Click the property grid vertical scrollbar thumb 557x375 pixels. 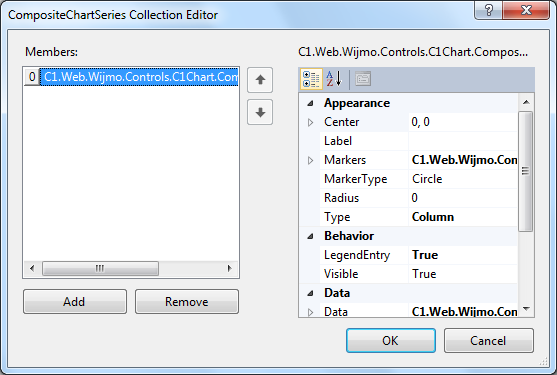[x=526, y=171]
